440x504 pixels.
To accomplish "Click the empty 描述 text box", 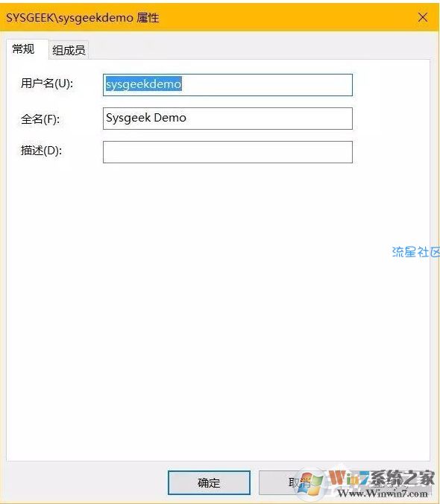I will (x=227, y=151).
